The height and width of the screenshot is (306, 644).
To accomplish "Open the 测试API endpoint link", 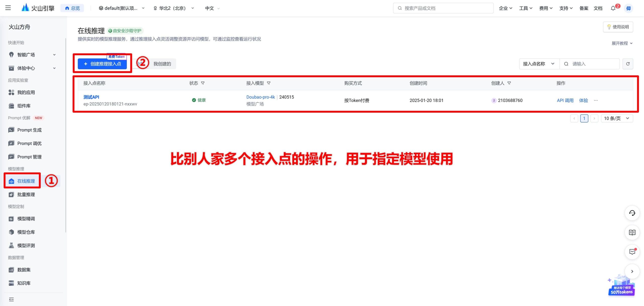I will point(91,97).
